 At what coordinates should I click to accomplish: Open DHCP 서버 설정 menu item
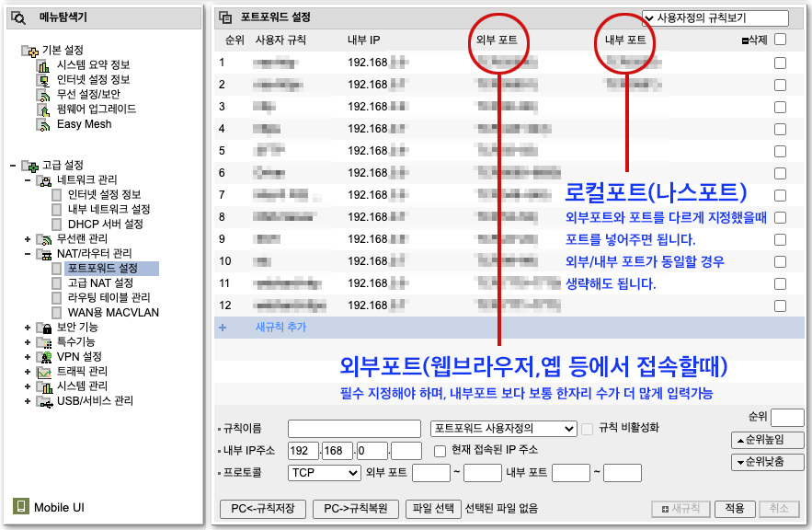(x=105, y=225)
